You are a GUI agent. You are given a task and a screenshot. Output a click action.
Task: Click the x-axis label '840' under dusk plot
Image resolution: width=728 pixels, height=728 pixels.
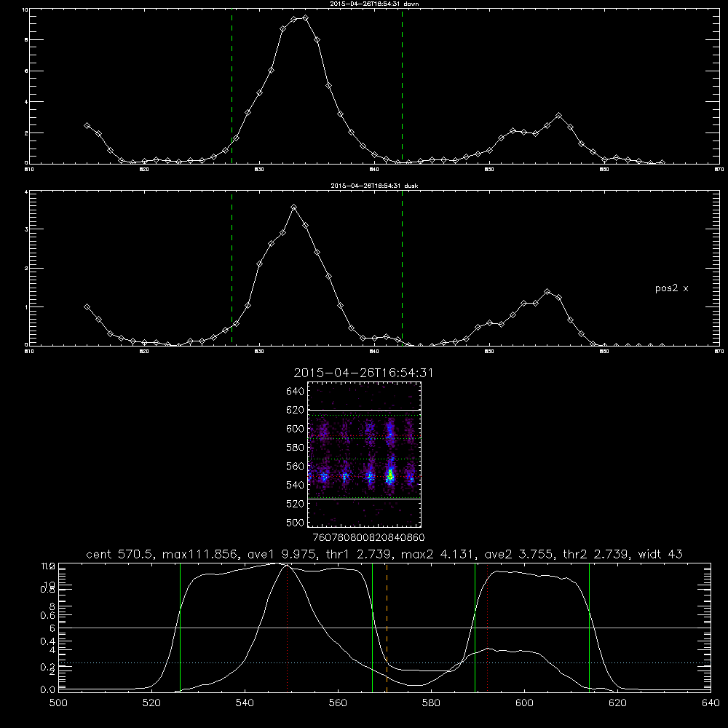[374, 352]
